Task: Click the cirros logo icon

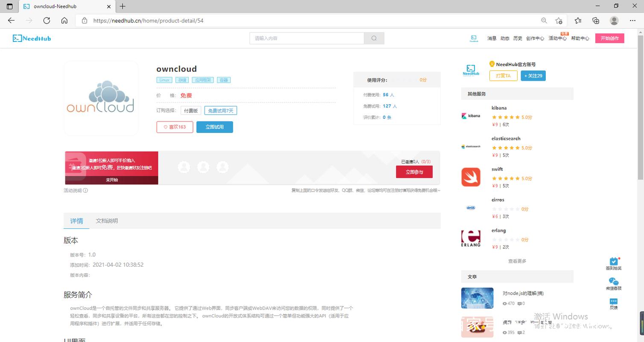Action: [x=471, y=208]
